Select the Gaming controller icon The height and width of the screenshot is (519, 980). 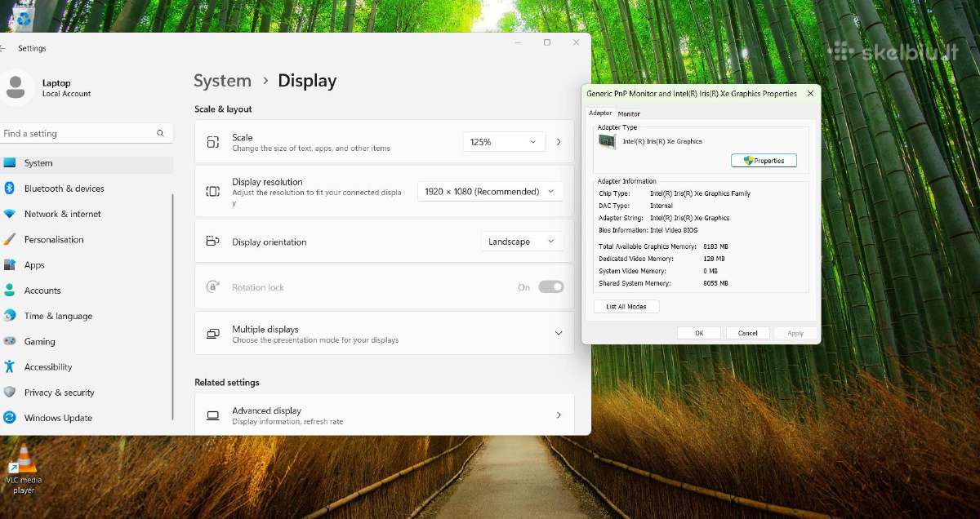pos(10,341)
